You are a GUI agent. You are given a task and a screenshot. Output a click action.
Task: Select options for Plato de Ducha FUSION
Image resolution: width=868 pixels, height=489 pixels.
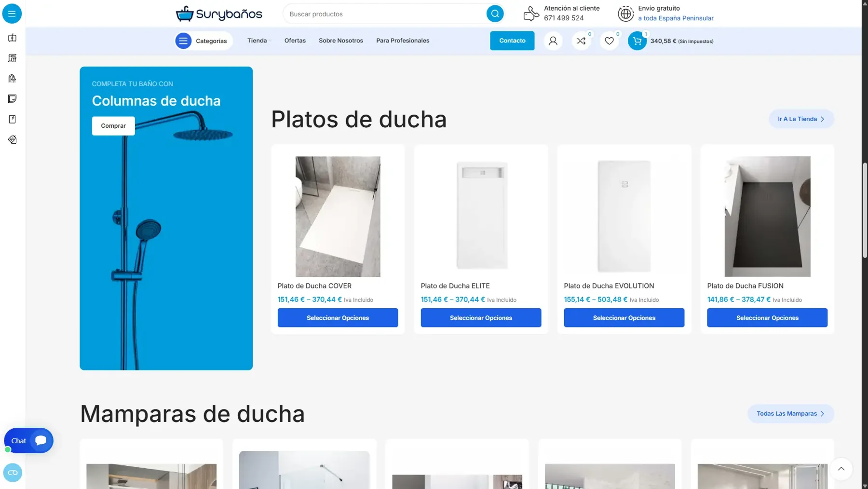coord(767,318)
